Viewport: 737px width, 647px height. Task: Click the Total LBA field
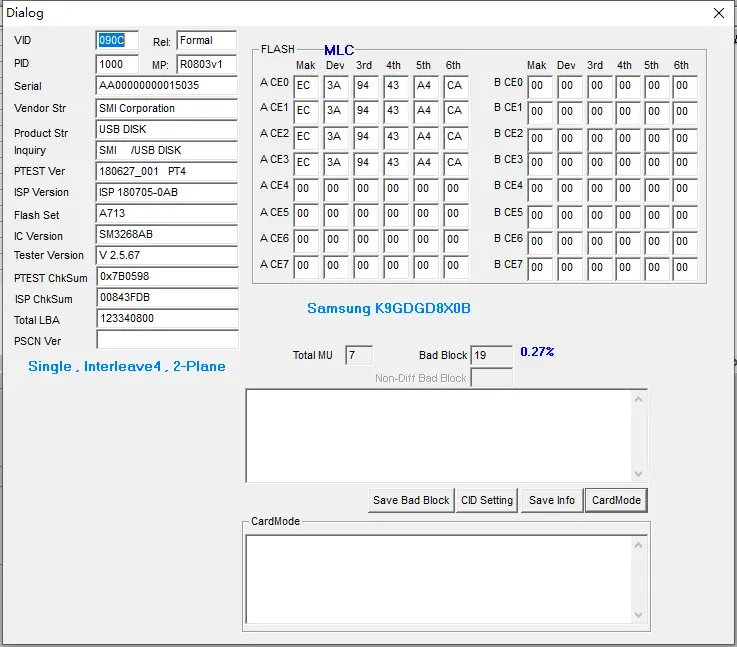click(x=167, y=319)
